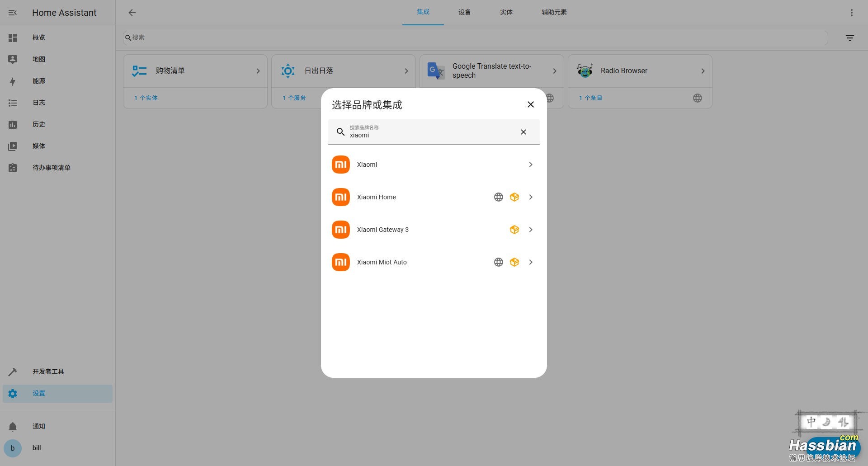Switch to the 设备 tab
Viewport: 868px width, 466px height.
tap(465, 12)
